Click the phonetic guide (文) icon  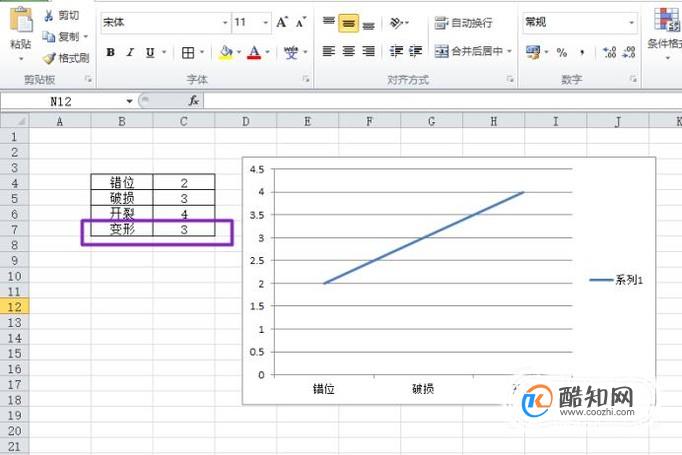point(291,53)
